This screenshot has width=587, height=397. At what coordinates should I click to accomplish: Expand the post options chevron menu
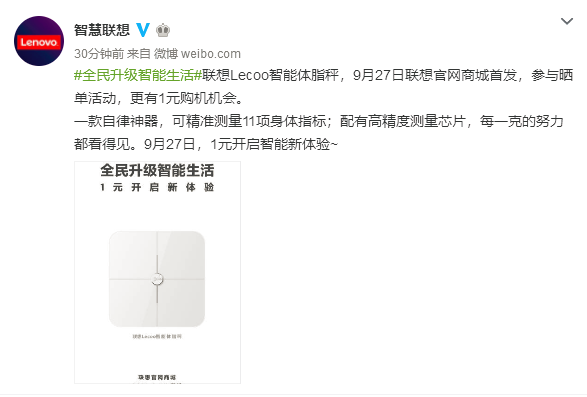pyautogui.click(x=567, y=21)
